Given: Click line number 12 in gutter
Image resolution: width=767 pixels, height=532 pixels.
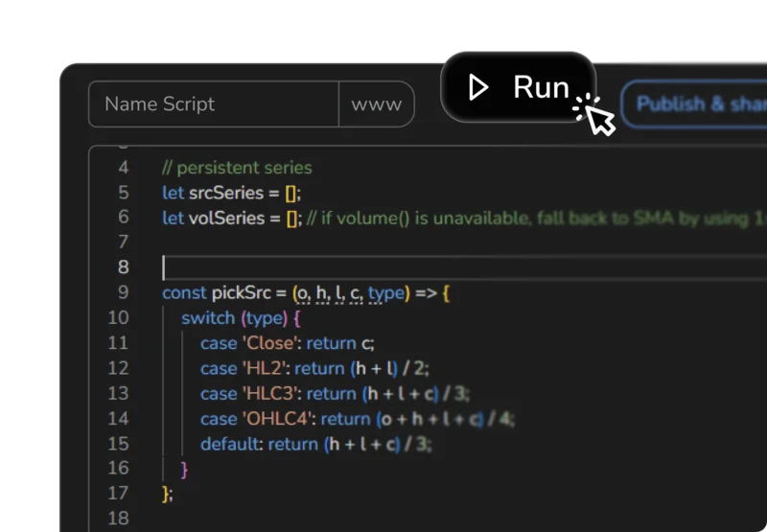Looking at the screenshot, I should tap(118, 368).
